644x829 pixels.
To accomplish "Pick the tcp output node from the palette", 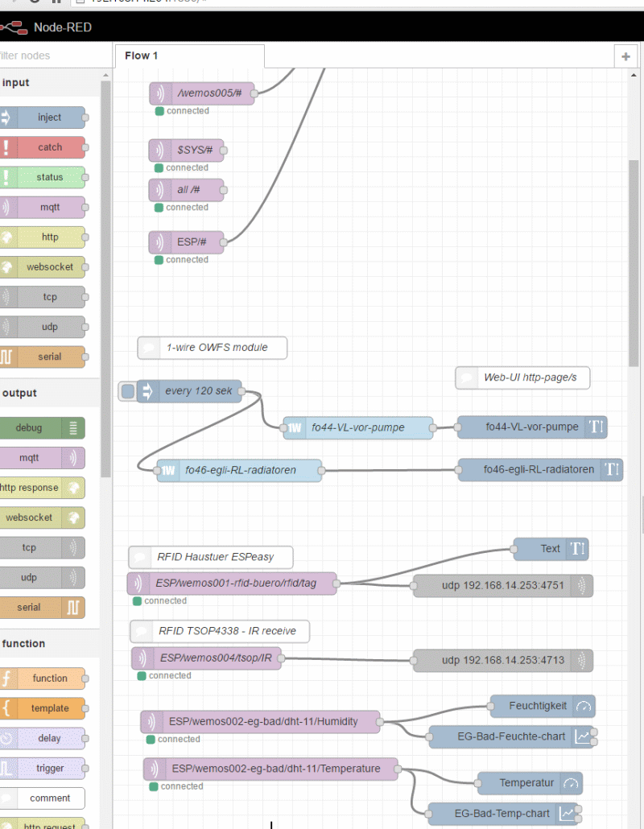I will (x=43, y=548).
